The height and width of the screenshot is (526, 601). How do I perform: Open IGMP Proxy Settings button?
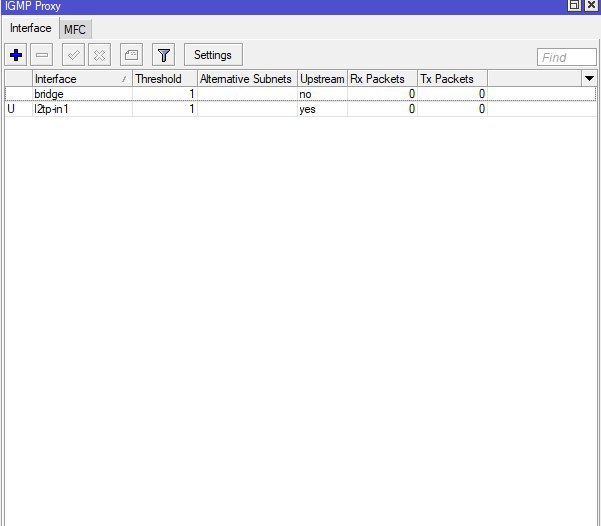pyautogui.click(x=213, y=55)
